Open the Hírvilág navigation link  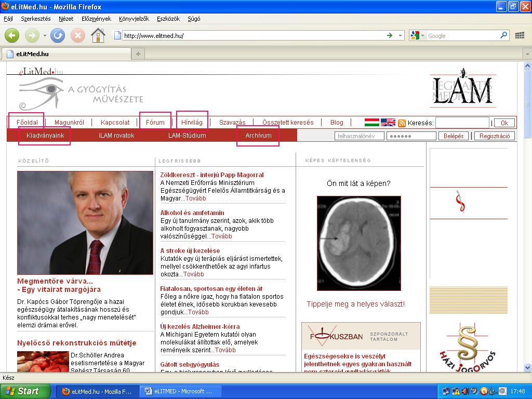pos(192,123)
